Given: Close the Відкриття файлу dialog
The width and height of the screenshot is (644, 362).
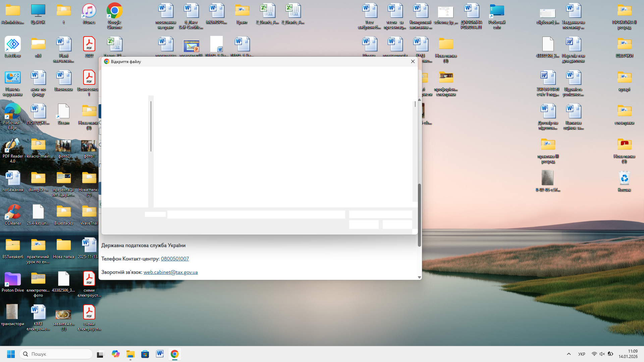Looking at the screenshot, I should [x=413, y=61].
